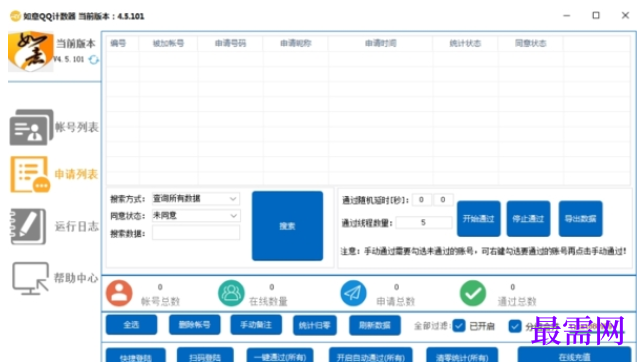Viewport: 643px width, 362px height.
Task: Click the 导出数据 button
Action: [x=580, y=219]
